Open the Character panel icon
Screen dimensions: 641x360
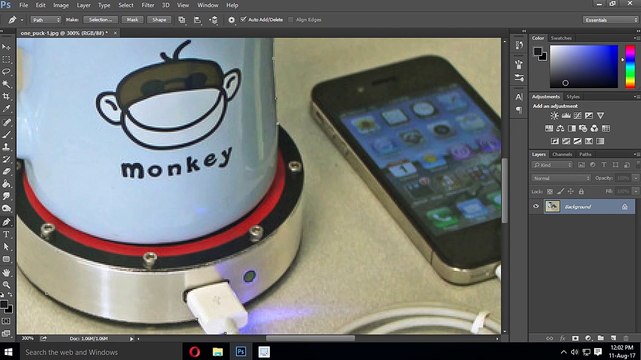pos(519,97)
